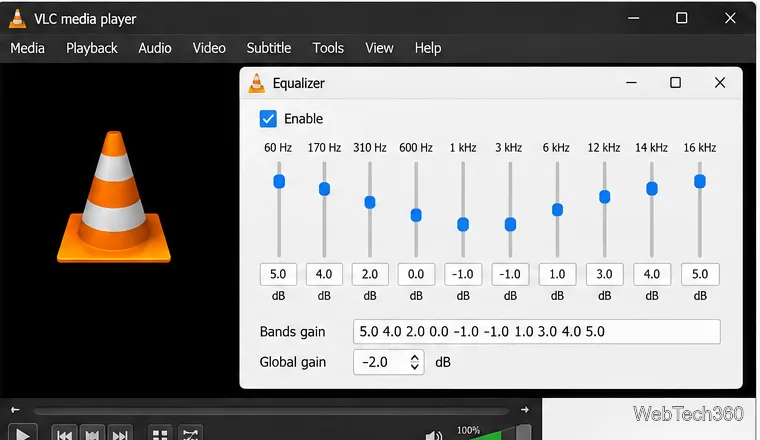Open the Subtitle menu
This screenshot has width=760, height=440.
269,48
